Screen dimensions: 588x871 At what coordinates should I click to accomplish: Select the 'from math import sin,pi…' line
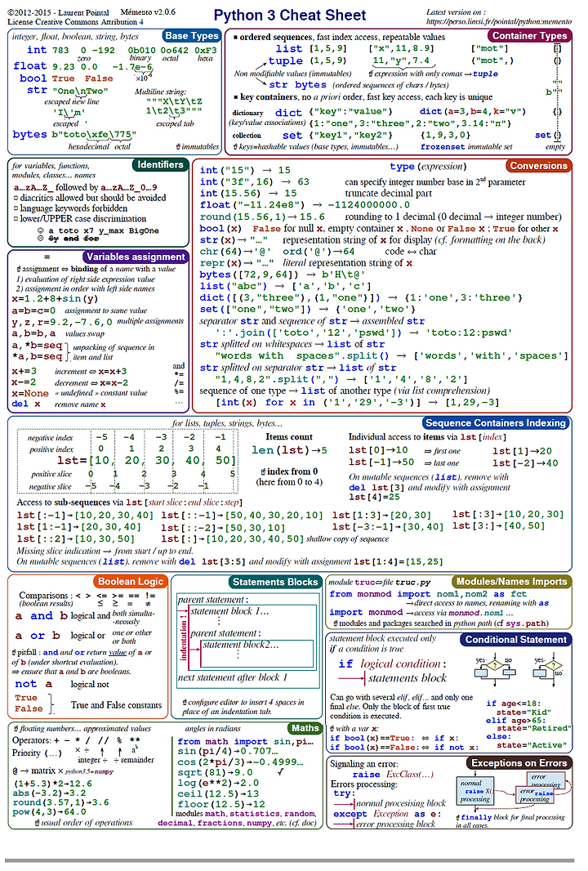click(246, 742)
